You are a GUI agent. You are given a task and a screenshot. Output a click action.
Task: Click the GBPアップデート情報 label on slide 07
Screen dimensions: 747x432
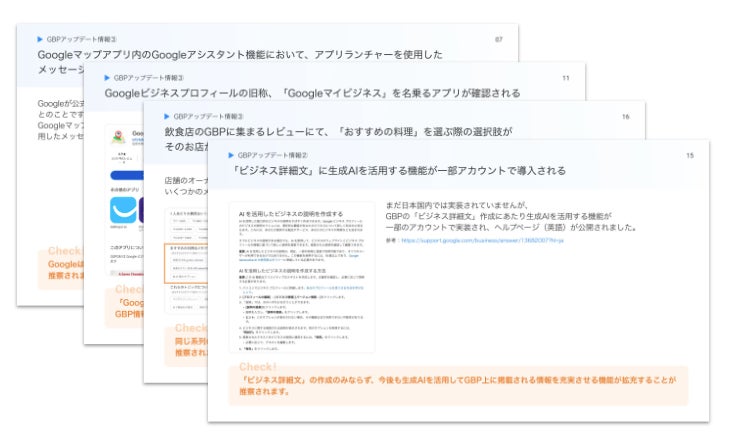click(x=81, y=39)
